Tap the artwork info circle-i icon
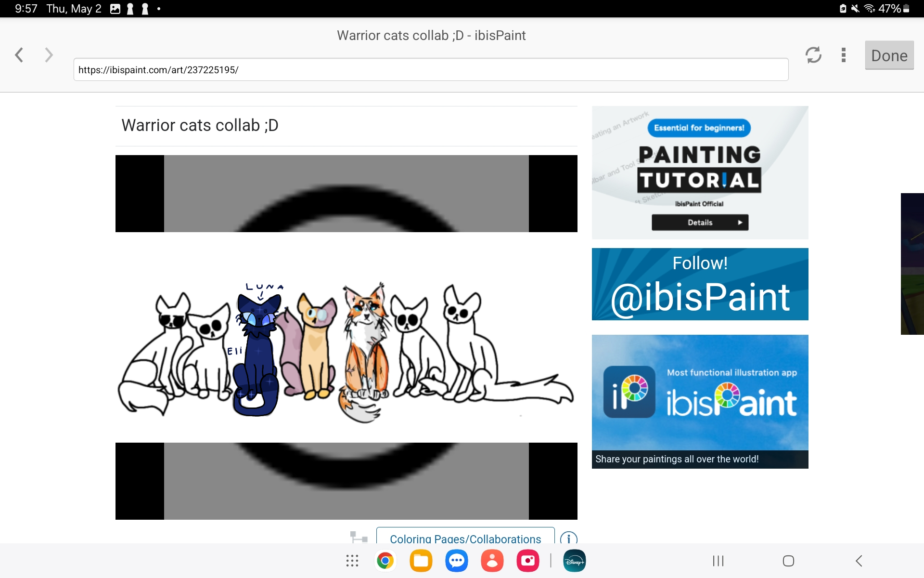Screen dimensions: 924x578 tap(569, 539)
